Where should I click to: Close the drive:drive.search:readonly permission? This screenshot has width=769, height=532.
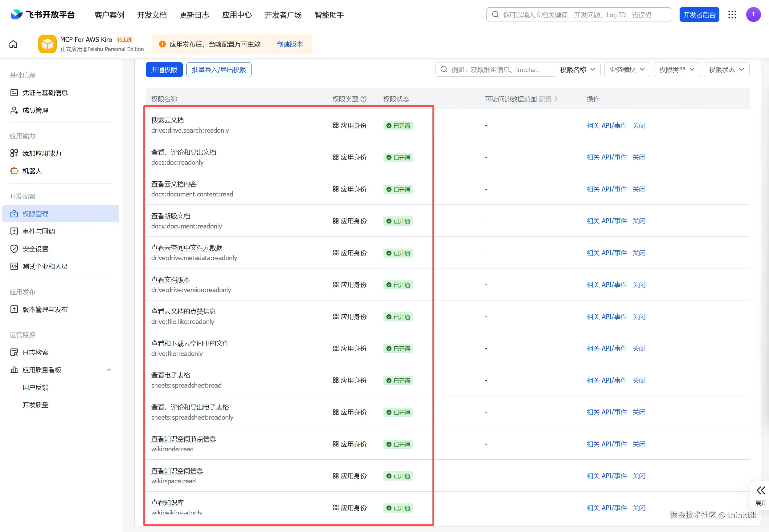639,126
